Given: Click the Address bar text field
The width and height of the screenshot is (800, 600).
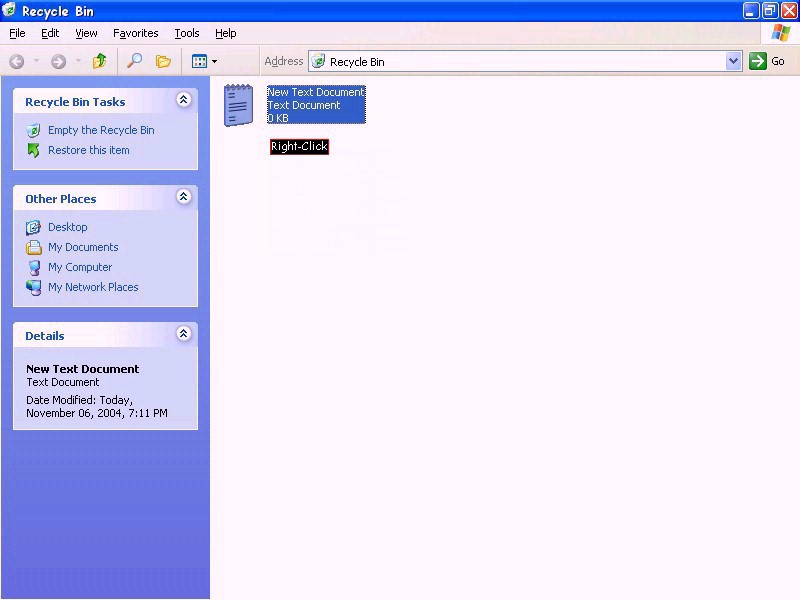Looking at the screenshot, I should point(525,61).
